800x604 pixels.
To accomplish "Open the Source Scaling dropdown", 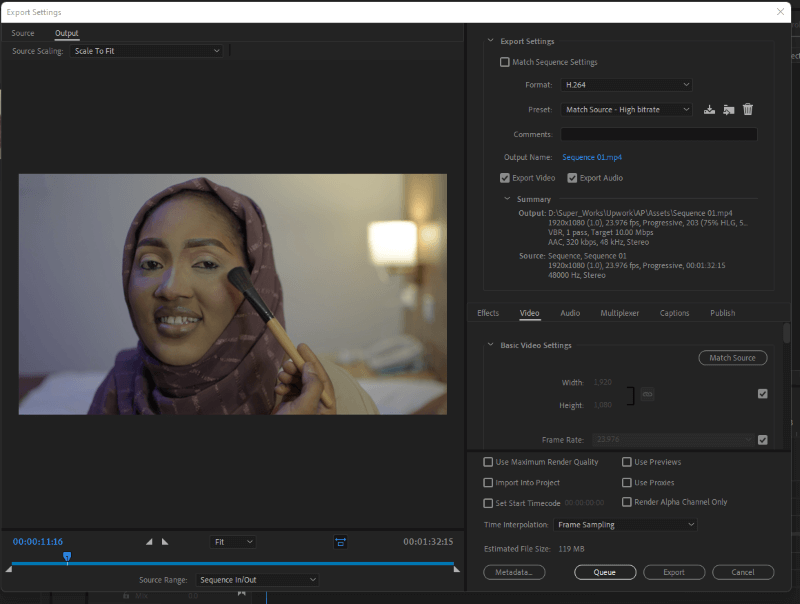I will point(146,51).
